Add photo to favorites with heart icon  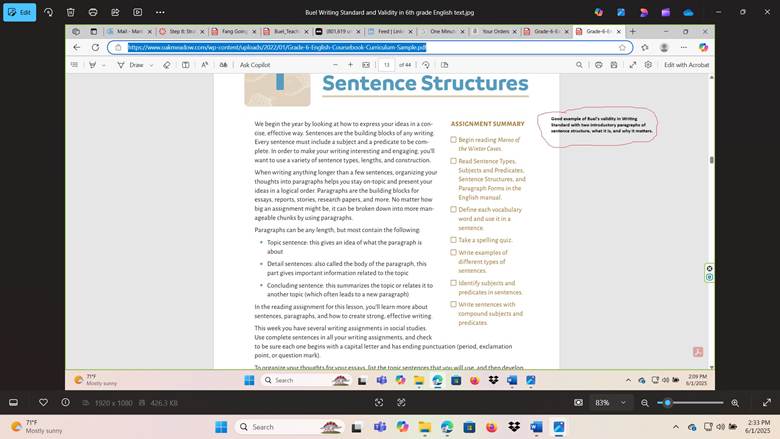point(42,402)
